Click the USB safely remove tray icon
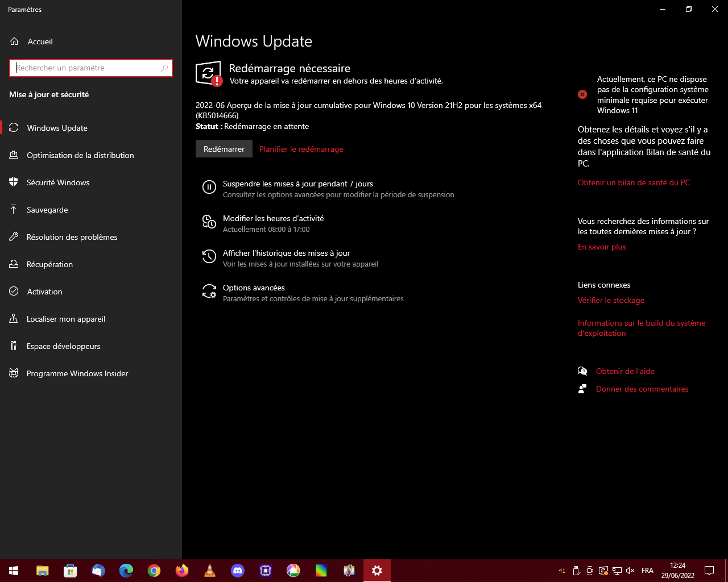Screen dimensions: 728x582 pos(576,571)
